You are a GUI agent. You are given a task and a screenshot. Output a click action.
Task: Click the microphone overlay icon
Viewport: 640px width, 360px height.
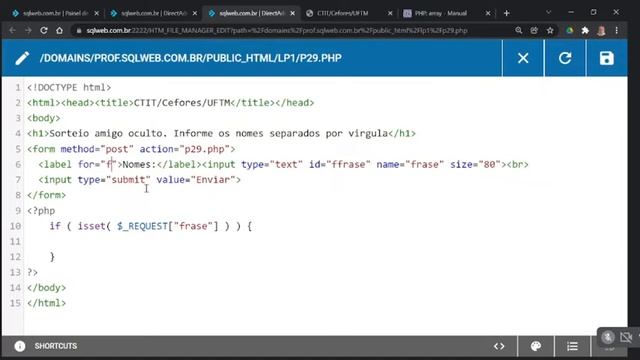click(608, 337)
